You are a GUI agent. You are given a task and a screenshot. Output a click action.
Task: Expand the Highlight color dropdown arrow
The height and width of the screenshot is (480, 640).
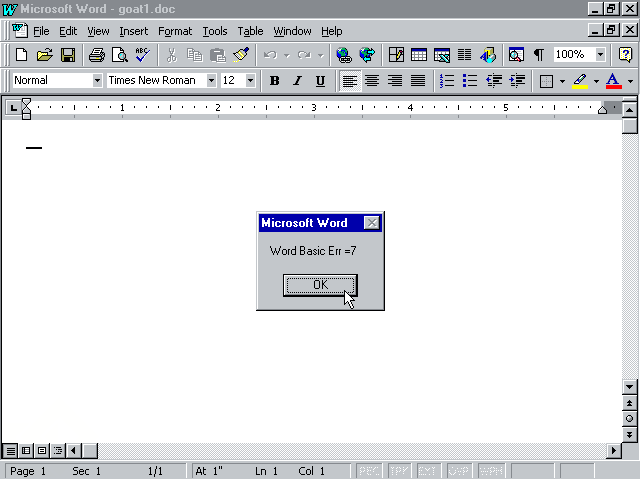point(596,81)
